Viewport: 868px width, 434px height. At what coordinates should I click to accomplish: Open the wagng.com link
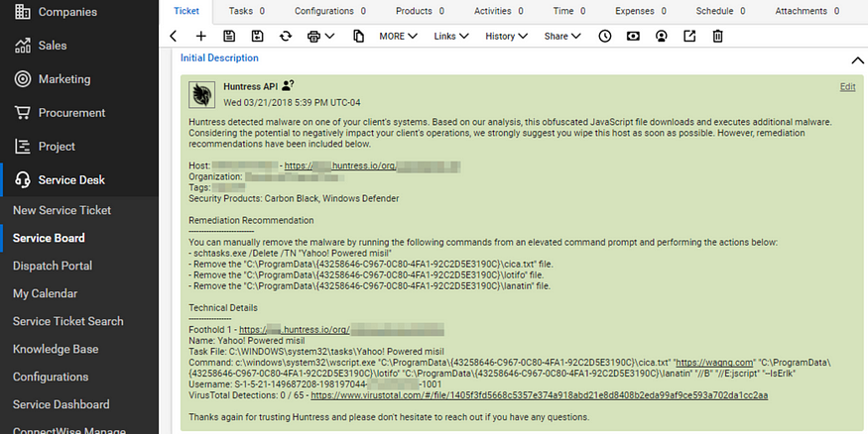point(715,363)
